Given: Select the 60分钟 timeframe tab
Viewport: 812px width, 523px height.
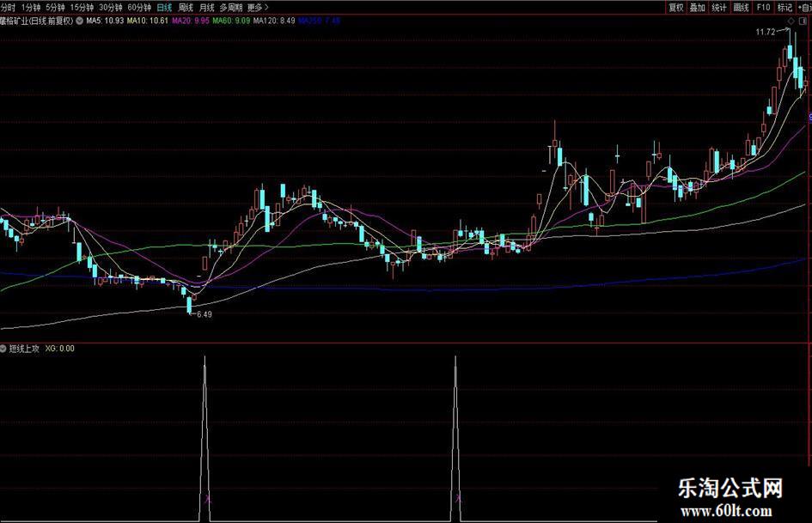Looking at the screenshot, I should 139,7.
